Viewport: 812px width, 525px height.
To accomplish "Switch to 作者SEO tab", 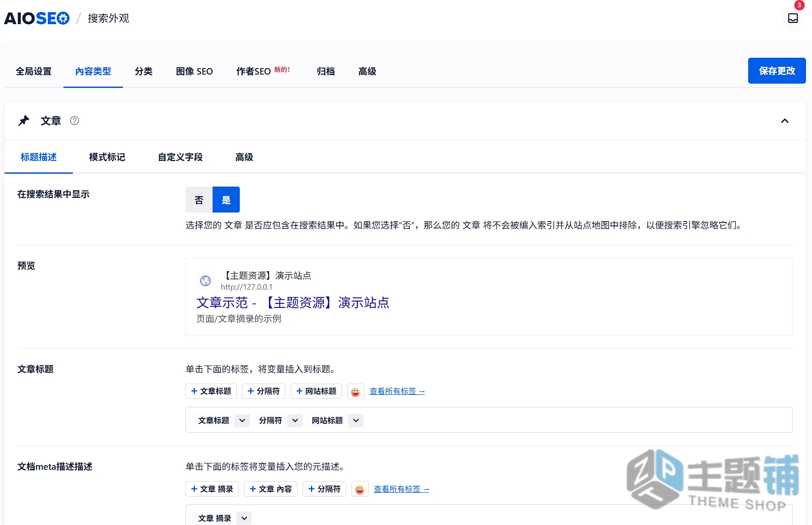I will 263,71.
